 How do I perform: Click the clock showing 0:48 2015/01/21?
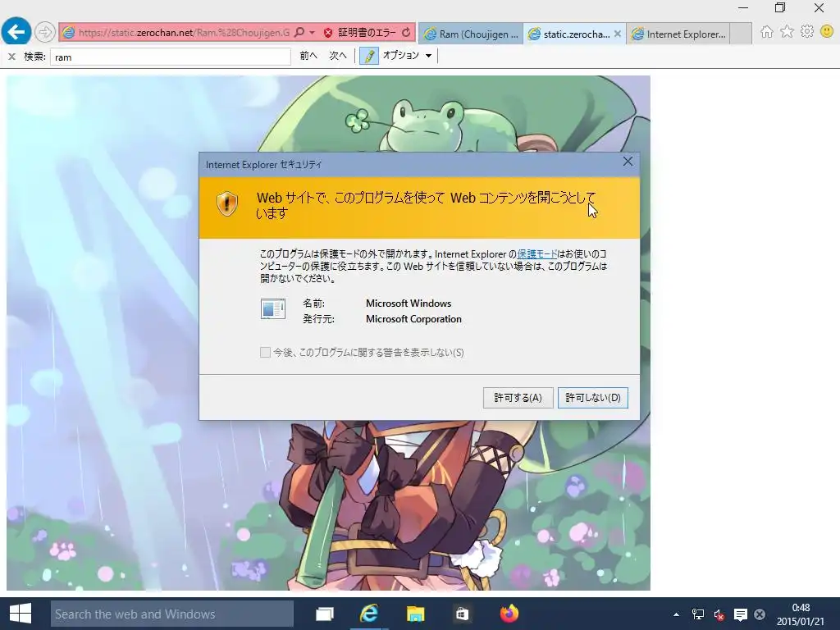[801, 614]
